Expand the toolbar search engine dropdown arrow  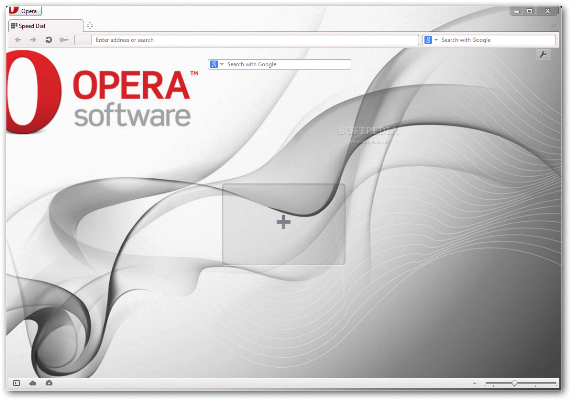(x=436, y=40)
